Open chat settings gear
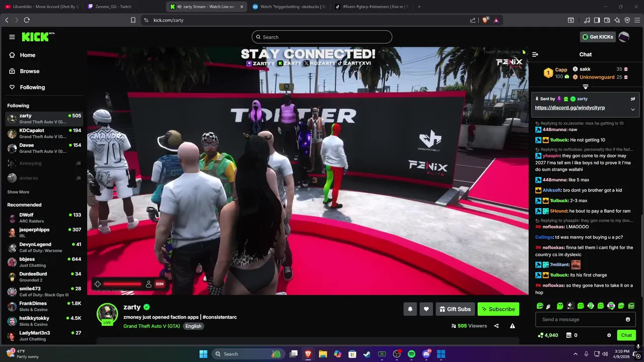The width and height of the screenshot is (644, 362). point(609,335)
